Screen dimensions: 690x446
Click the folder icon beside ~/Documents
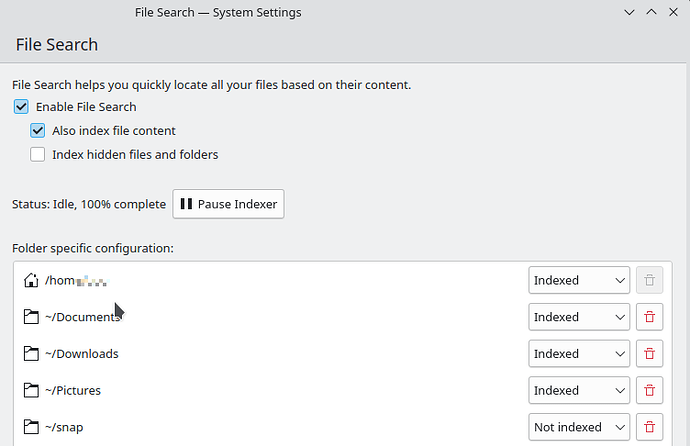(31, 317)
